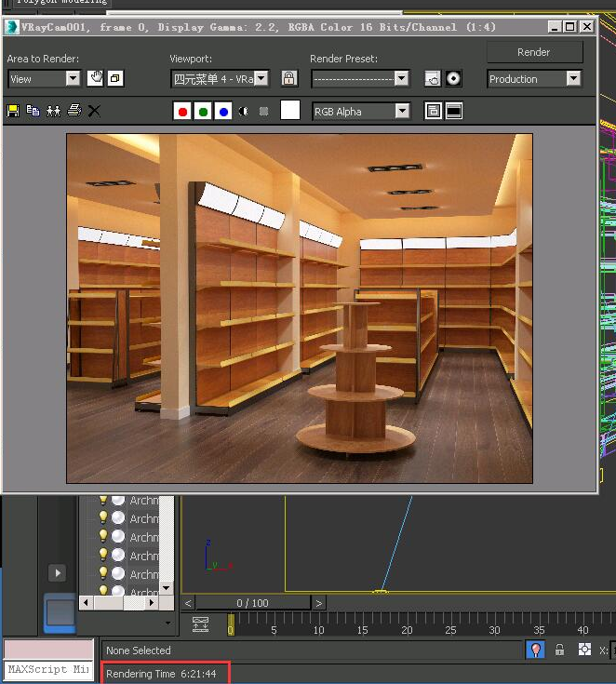Viewport: 616px width, 684px height.
Task: Click the Edit Region hand icon
Action: (95, 78)
